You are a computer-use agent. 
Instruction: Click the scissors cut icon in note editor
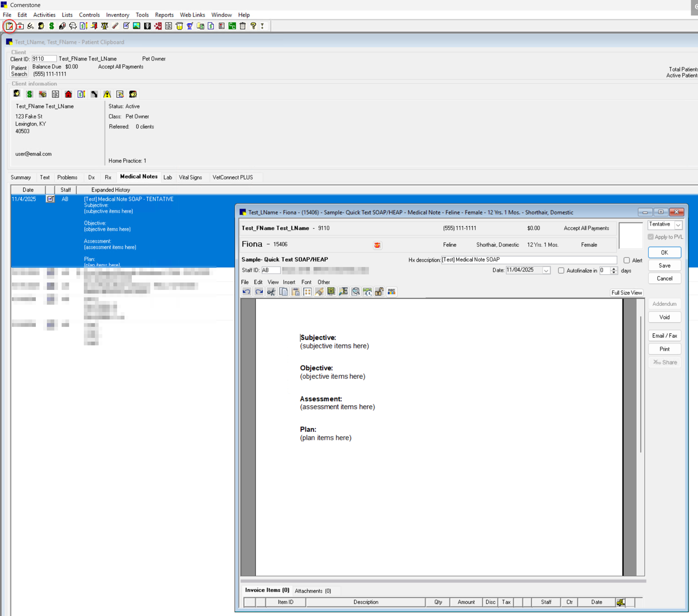(x=271, y=292)
